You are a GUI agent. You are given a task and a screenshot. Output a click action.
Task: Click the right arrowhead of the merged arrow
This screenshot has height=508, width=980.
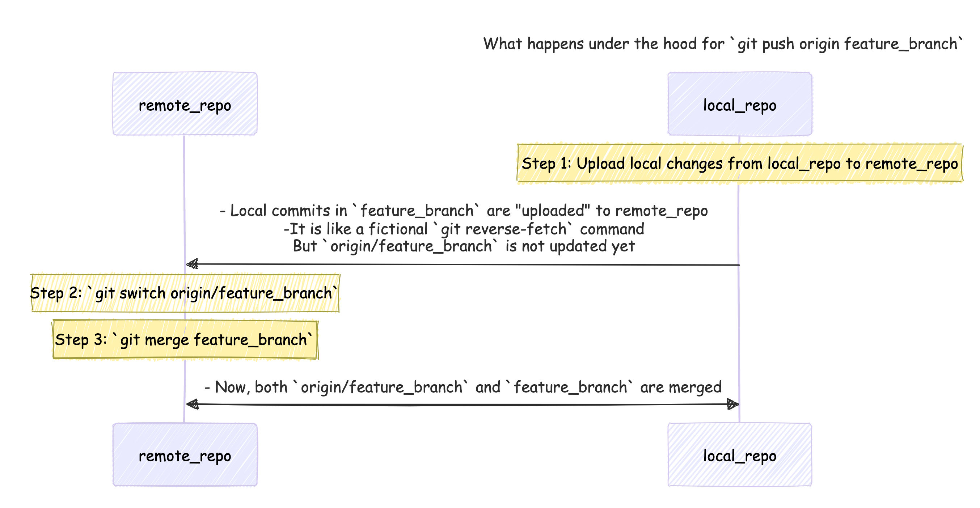click(733, 404)
